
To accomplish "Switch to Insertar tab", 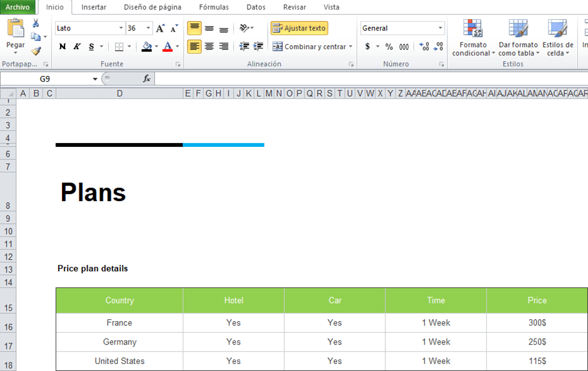I will point(94,7).
